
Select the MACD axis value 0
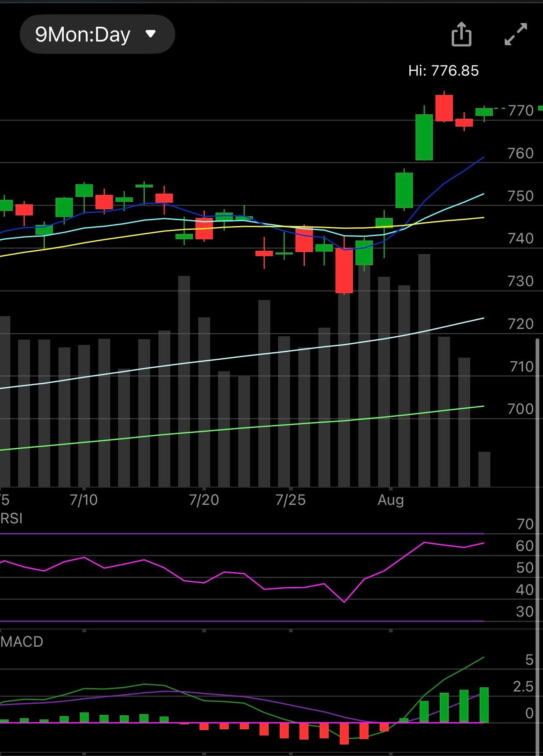point(529,713)
